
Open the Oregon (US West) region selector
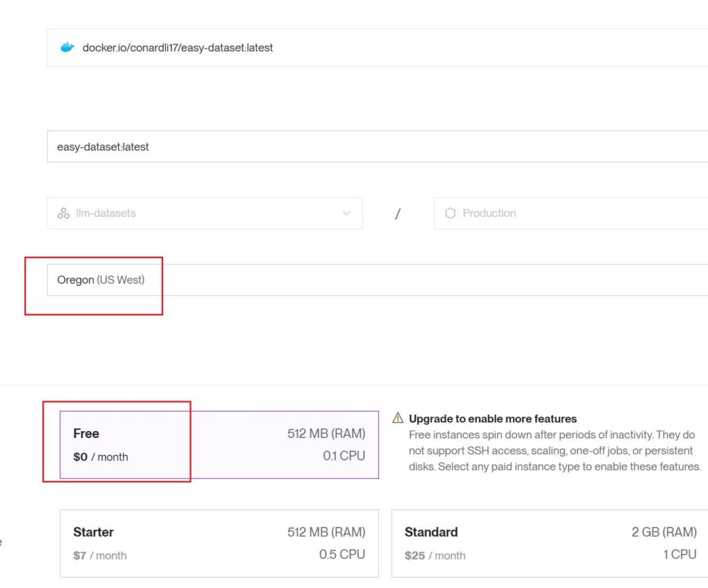pos(377,280)
